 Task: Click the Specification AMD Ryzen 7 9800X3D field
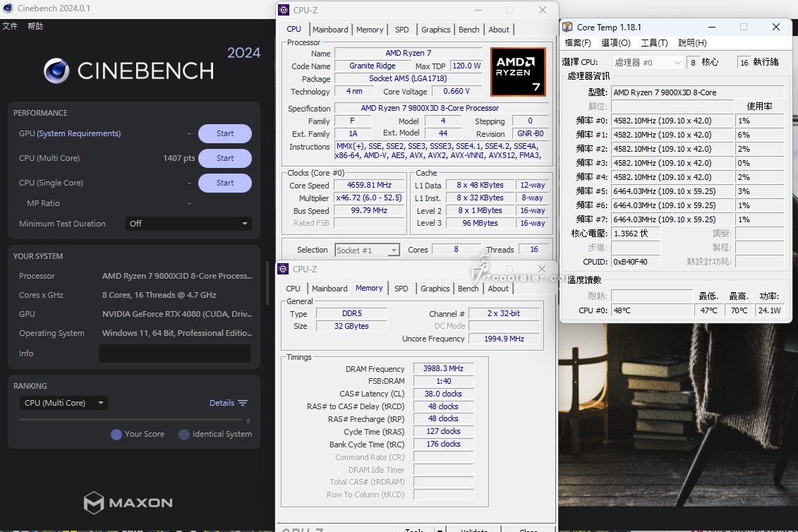(x=441, y=108)
